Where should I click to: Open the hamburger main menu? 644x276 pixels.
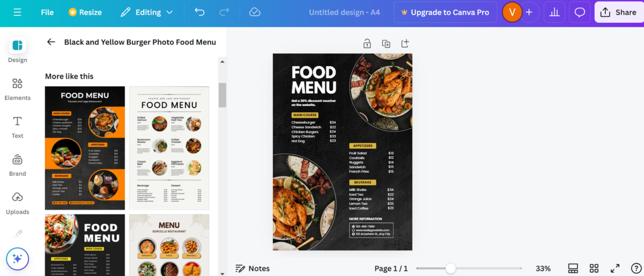click(17, 12)
